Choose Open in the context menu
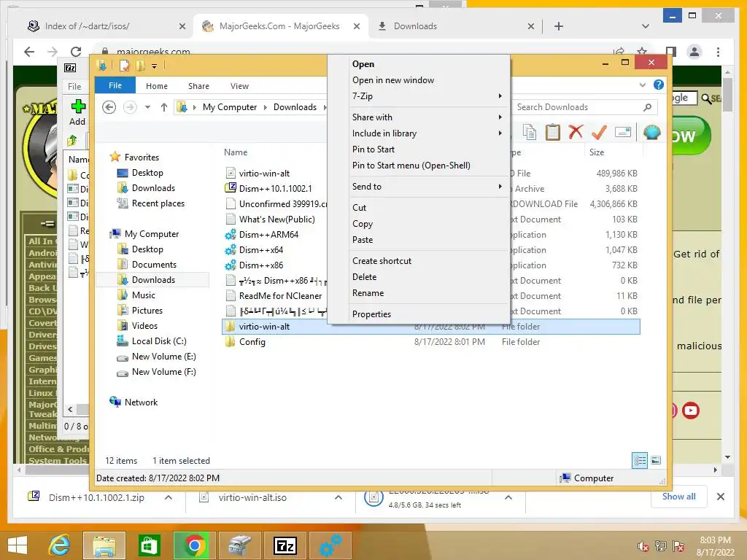Viewport: 747px width, 560px height. (363, 64)
